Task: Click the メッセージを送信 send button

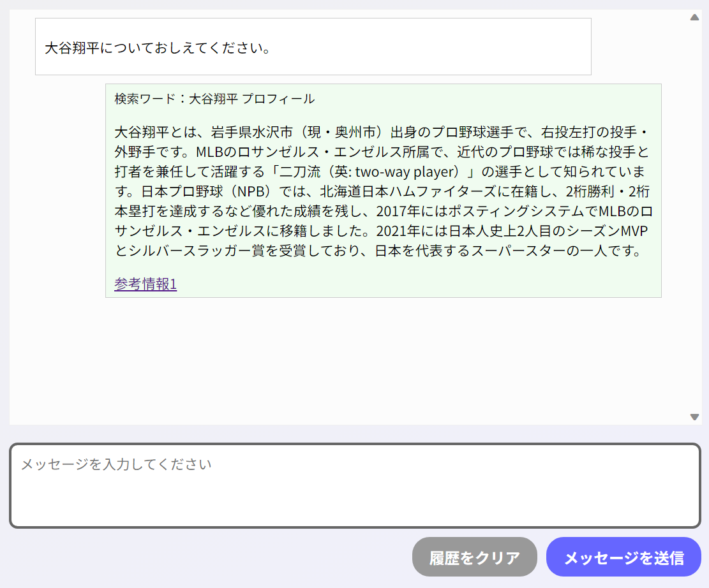Action: pos(623,557)
